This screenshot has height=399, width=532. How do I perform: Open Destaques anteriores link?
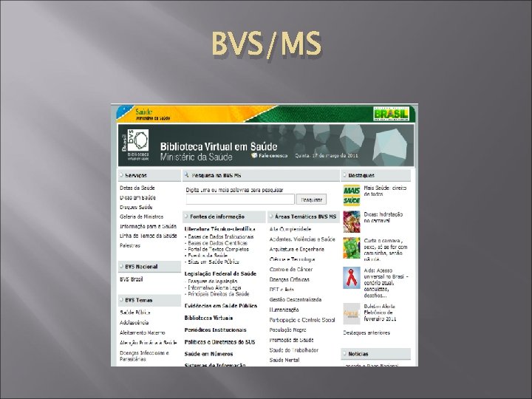(x=366, y=332)
